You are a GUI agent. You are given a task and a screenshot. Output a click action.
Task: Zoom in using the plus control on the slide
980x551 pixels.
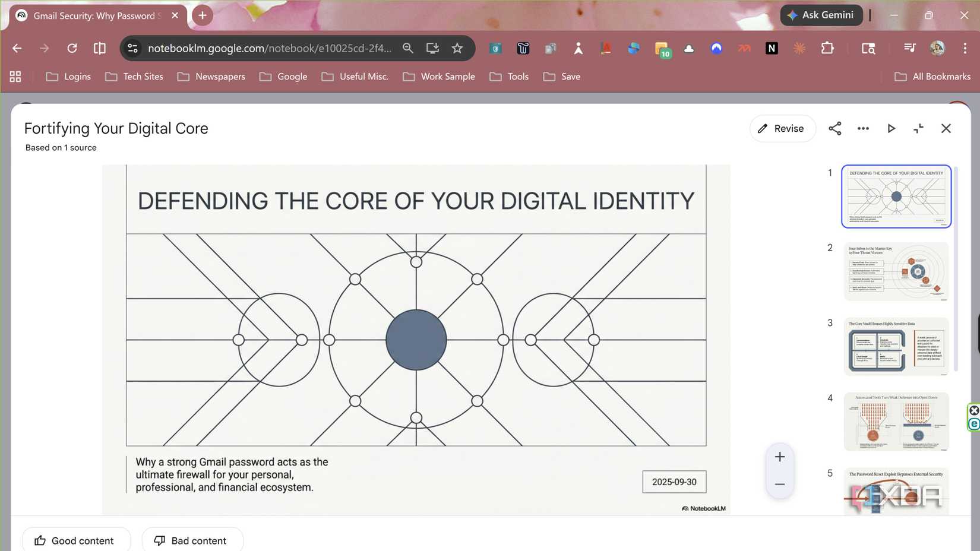pos(780,457)
